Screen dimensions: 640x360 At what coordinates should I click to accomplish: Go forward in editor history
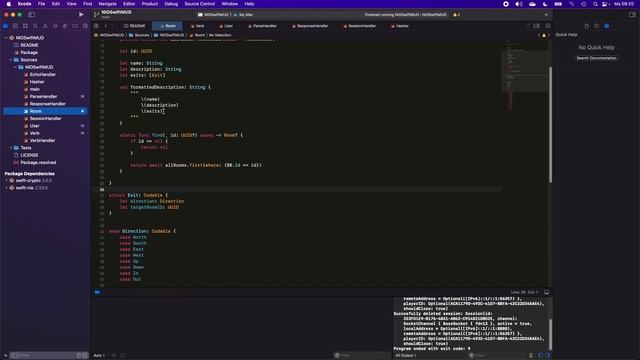pyautogui.click(x=112, y=26)
